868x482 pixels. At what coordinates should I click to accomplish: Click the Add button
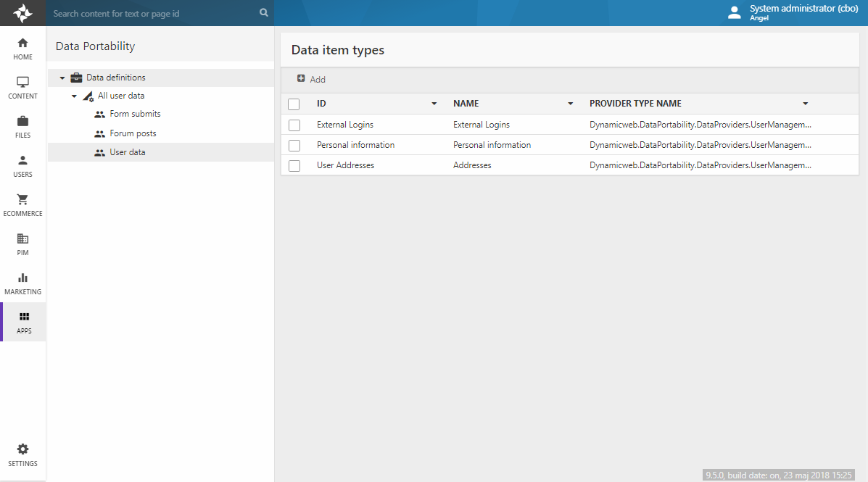click(x=311, y=79)
